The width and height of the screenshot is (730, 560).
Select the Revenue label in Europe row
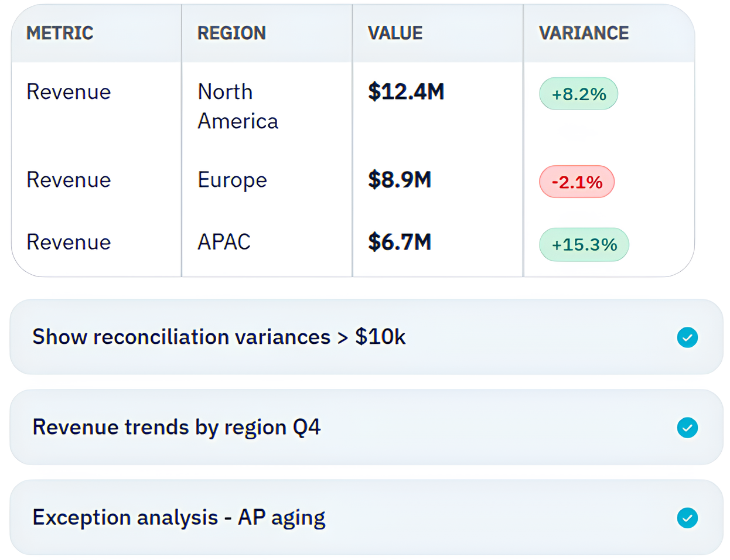click(69, 180)
